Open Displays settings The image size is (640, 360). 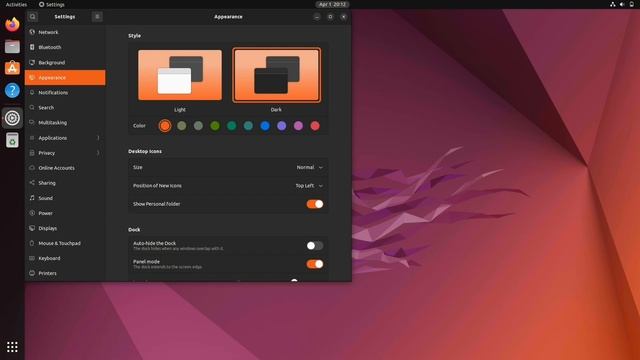(x=65, y=228)
